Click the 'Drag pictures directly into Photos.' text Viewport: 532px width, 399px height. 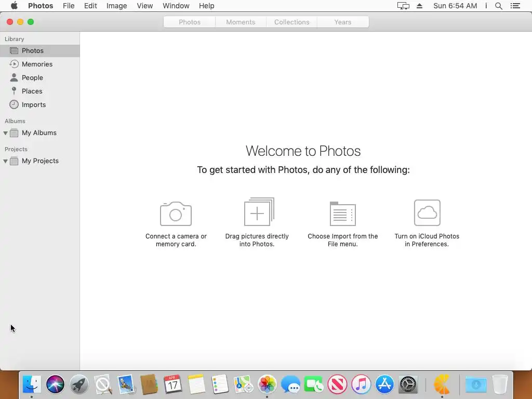[257, 240]
